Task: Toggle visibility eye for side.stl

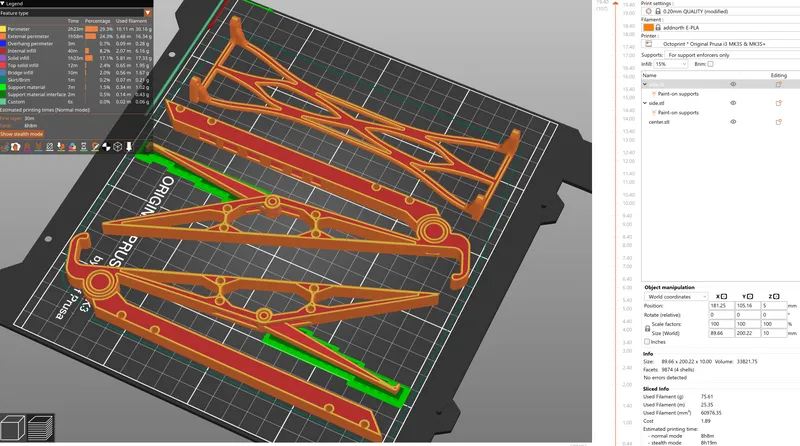Action: [x=733, y=103]
